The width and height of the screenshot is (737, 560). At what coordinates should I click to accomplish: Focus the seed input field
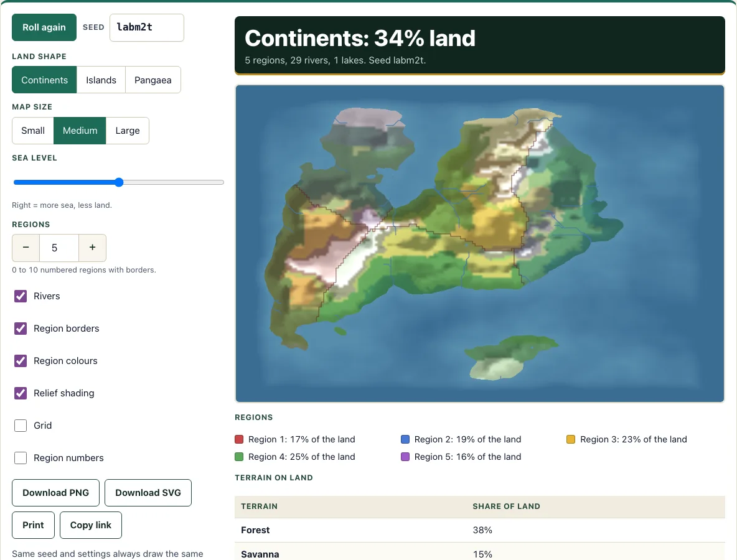click(147, 27)
